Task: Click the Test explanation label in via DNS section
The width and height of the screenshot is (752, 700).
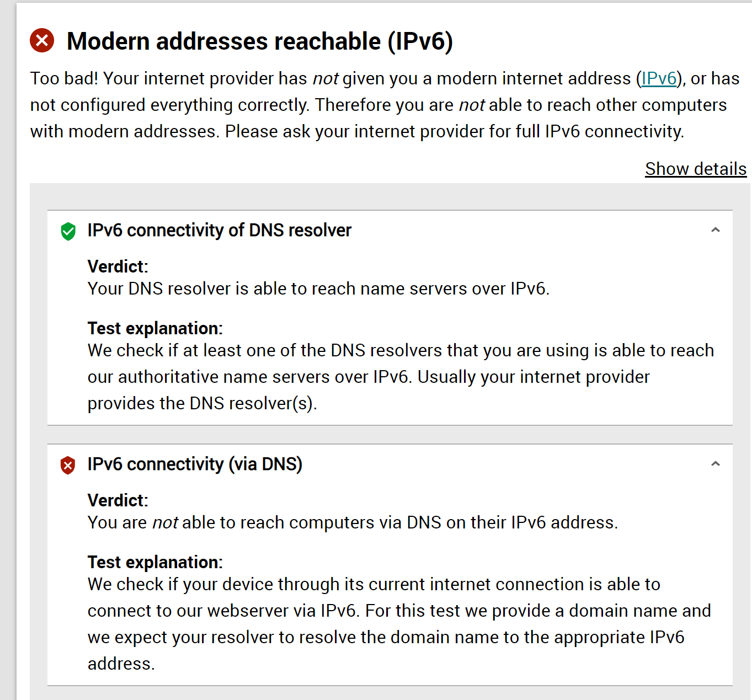Action: pos(155,562)
